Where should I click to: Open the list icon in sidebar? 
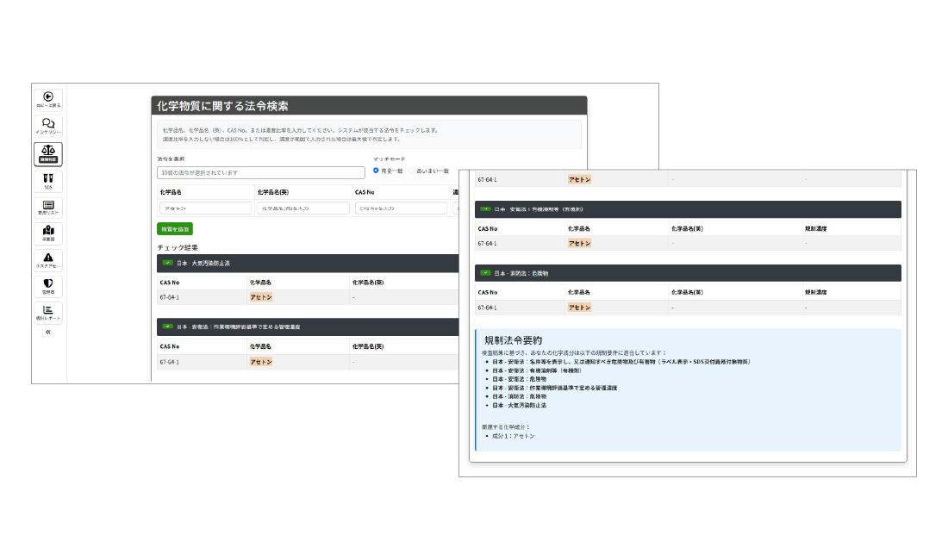click(48, 204)
